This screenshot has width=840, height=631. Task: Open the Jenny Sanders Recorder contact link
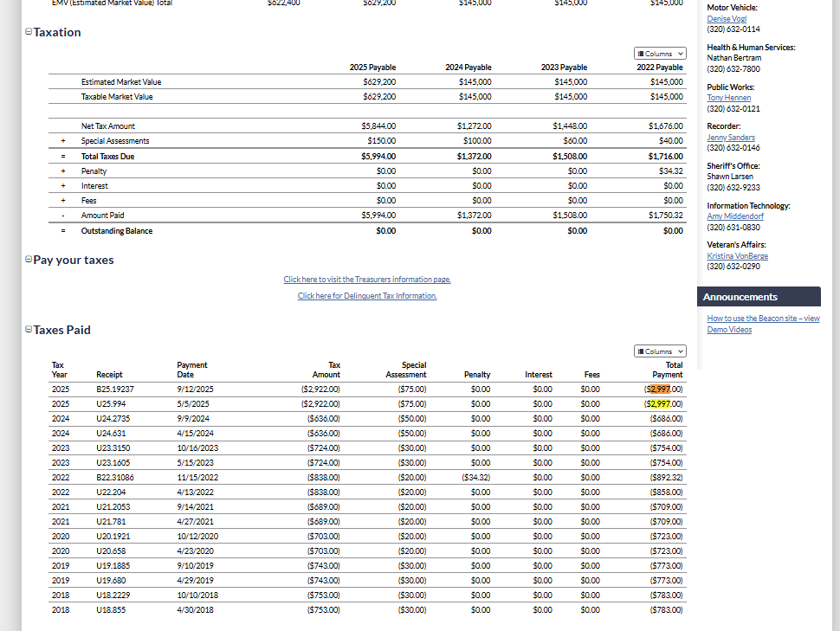click(730, 138)
